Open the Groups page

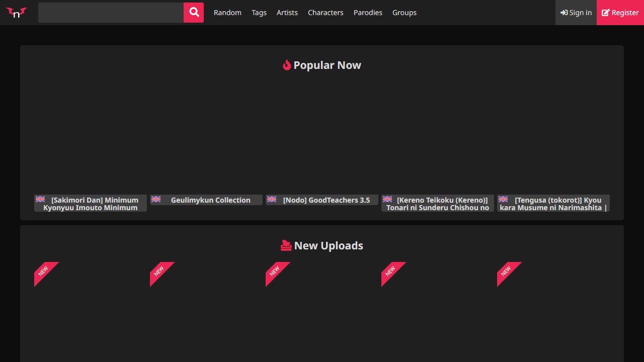[405, 13]
